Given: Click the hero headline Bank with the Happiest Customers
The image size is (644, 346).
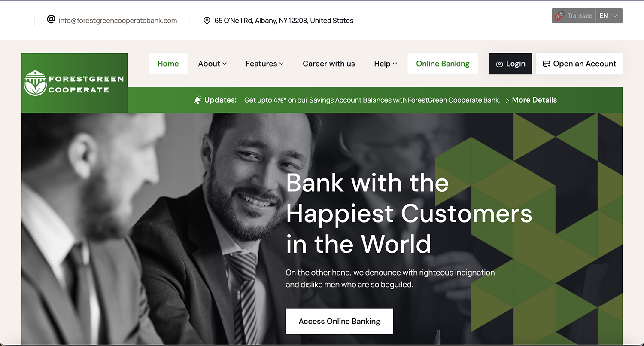Looking at the screenshot, I should [x=409, y=213].
